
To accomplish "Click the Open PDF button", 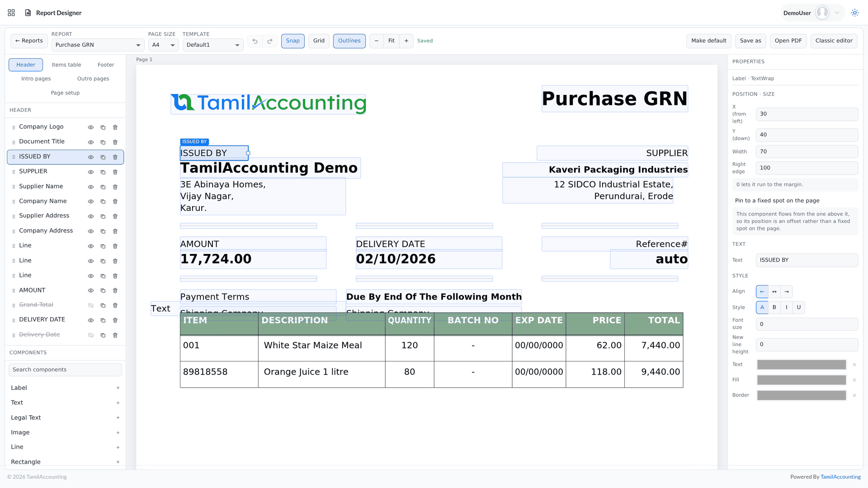I will click(x=788, y=41).
